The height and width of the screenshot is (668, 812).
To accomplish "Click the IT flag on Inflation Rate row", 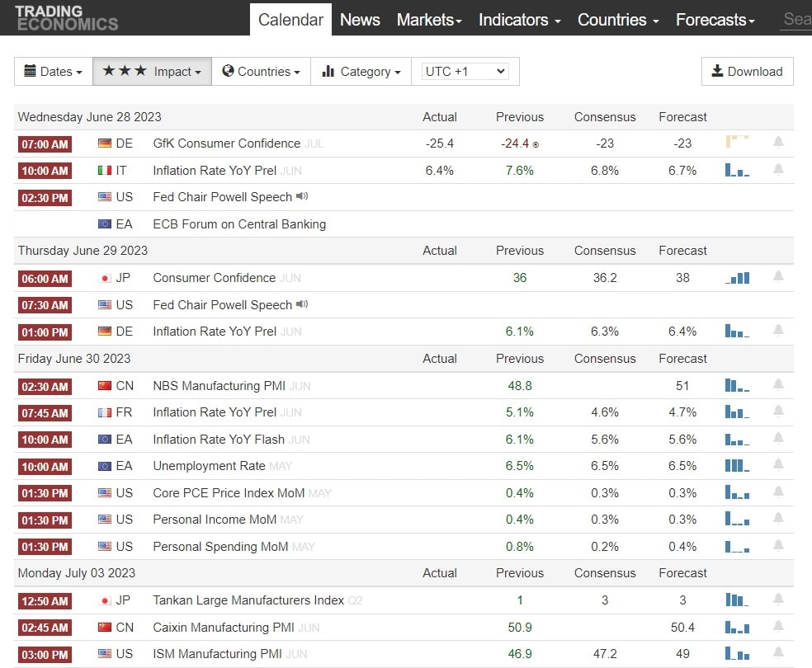I will pos(105,170).
